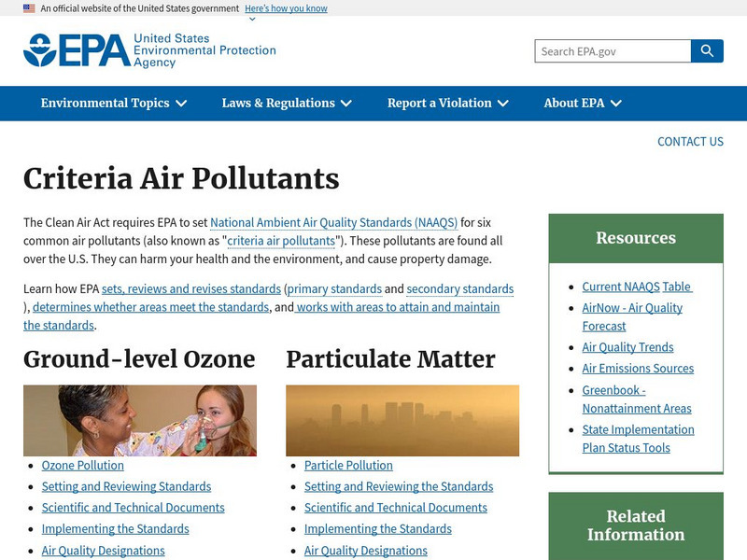Click the Particulate Matter smog skyline image
Image resolution: width=747 pixels, height=560 pixels.
pos(402,421)
